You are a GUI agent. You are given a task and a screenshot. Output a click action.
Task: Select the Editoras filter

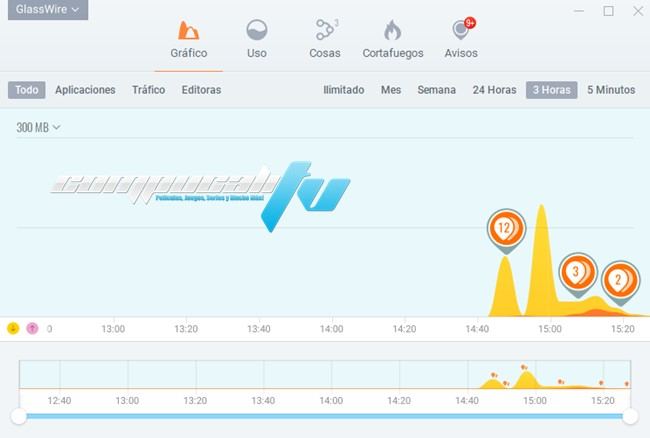pyautogui.click(x=201, y=90)
